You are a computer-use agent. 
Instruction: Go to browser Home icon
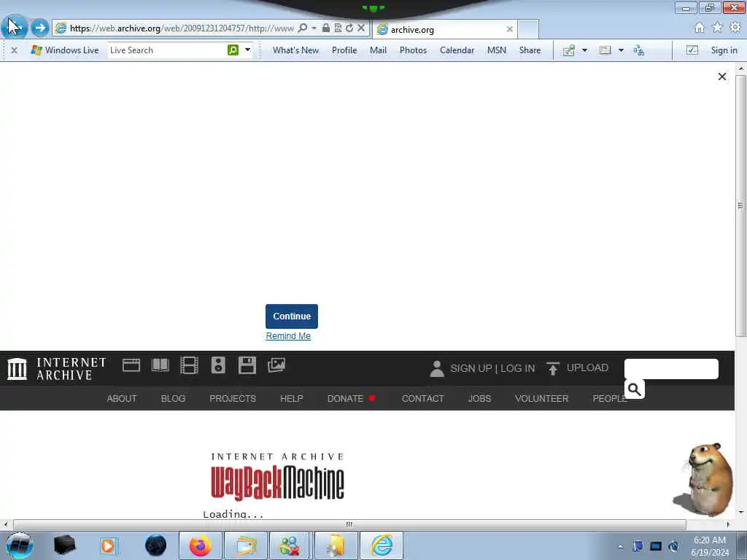click(x=700, y=28)
